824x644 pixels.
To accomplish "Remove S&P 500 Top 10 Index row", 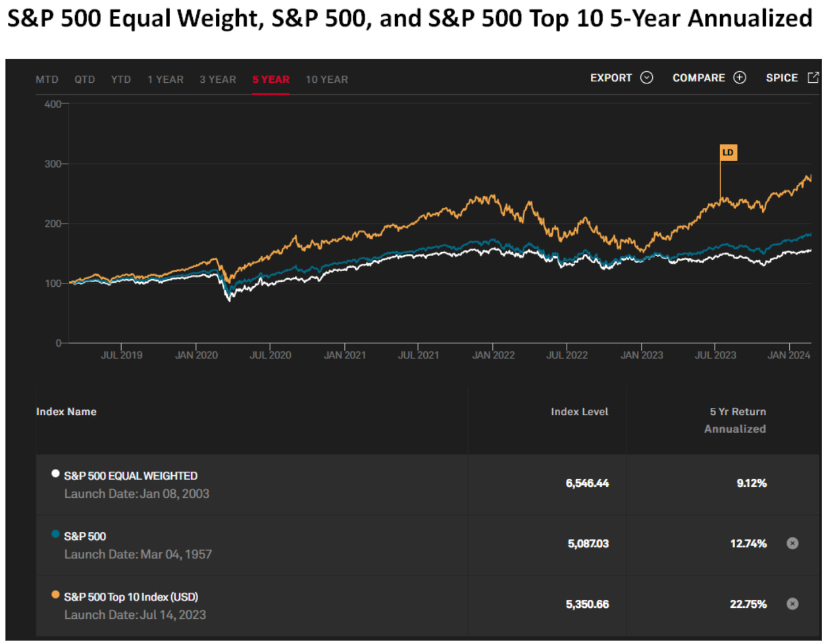I will (792, 604).
